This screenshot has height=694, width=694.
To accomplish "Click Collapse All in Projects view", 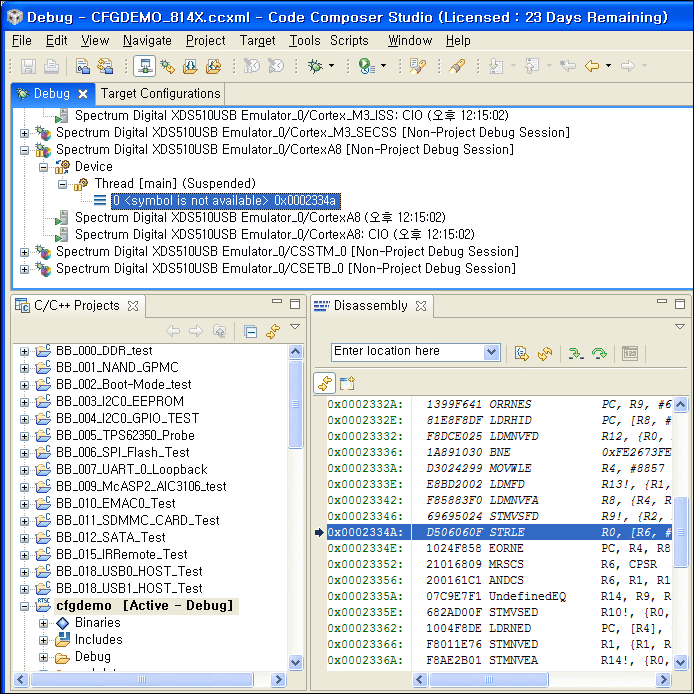I will (x=251, y=331).
